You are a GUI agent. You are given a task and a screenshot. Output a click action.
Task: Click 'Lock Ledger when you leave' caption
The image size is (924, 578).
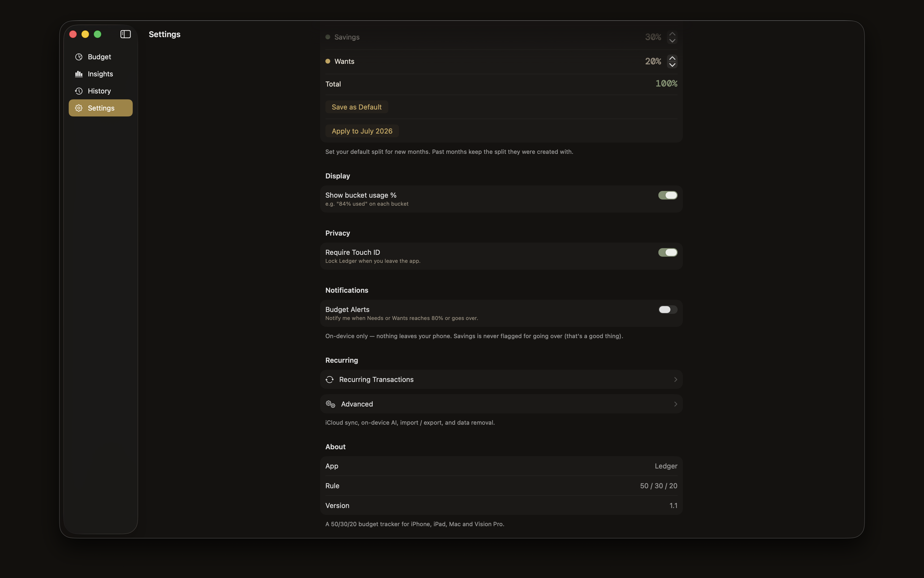pyautogui.click(x=372, y=261)
